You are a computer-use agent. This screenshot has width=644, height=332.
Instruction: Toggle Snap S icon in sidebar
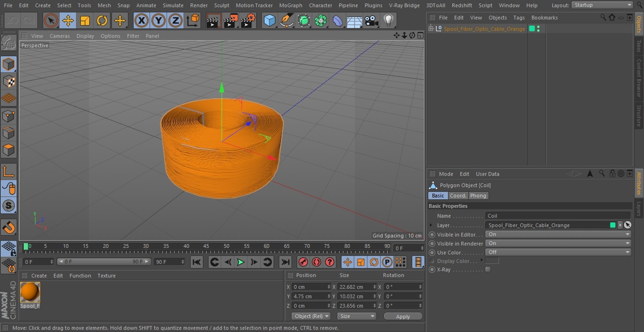(9, 205)
